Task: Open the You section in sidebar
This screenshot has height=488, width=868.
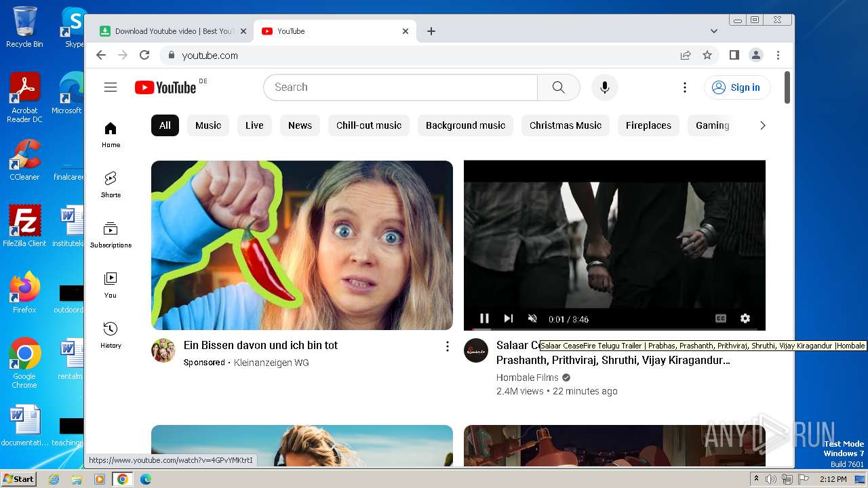Action: 111,285
